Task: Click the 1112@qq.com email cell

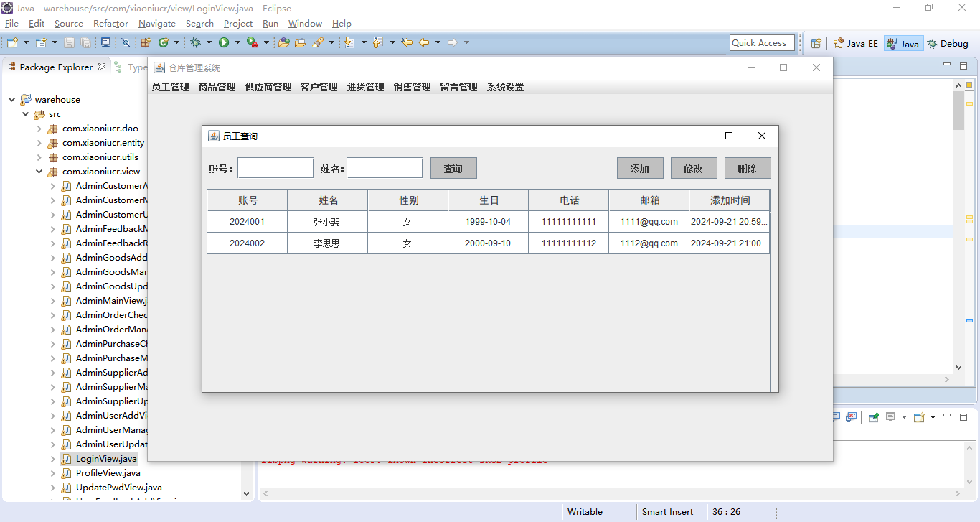Action: click(649, 243)
